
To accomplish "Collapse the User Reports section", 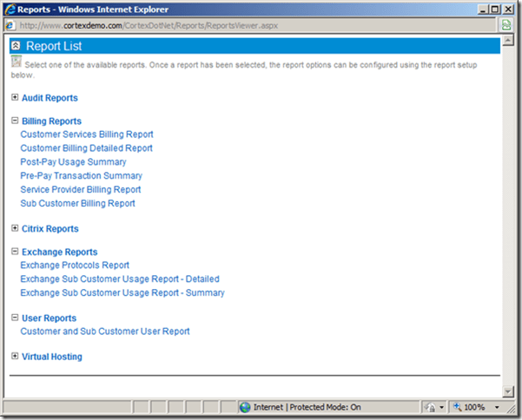I will click(14, 318).
